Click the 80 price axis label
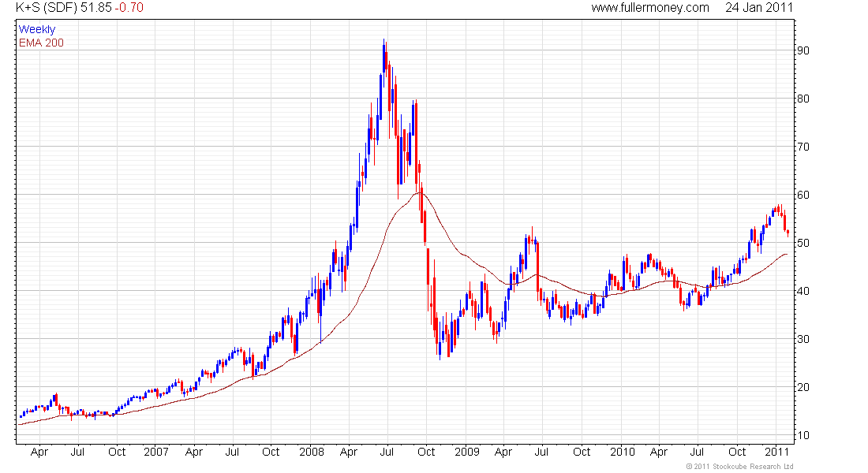The image size is (868, 473). [803, 99]
